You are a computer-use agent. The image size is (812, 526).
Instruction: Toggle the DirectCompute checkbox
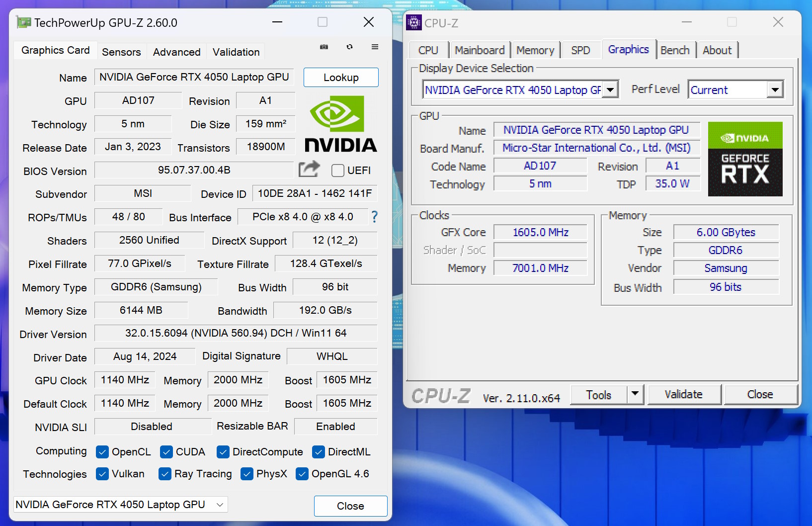(x=223, y=452)
